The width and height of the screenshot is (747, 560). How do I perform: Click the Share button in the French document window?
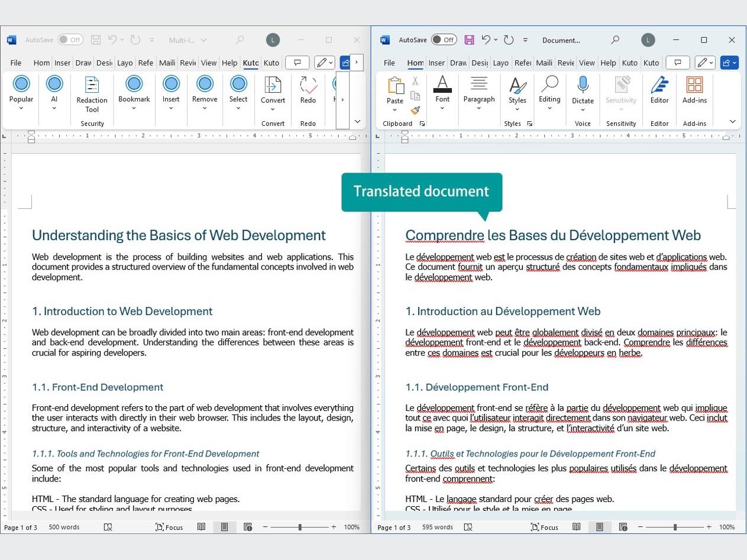729,63
